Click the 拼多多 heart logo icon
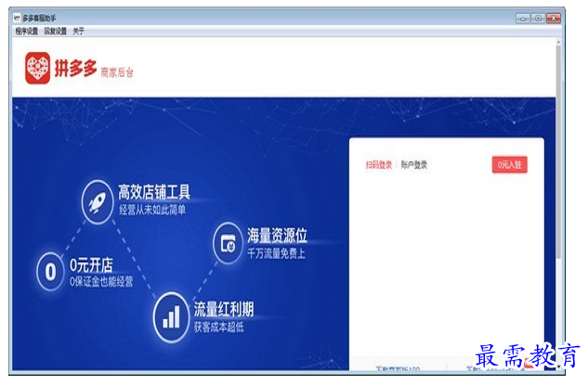Viewport: 588px width, 385px height. click(37, 68)
